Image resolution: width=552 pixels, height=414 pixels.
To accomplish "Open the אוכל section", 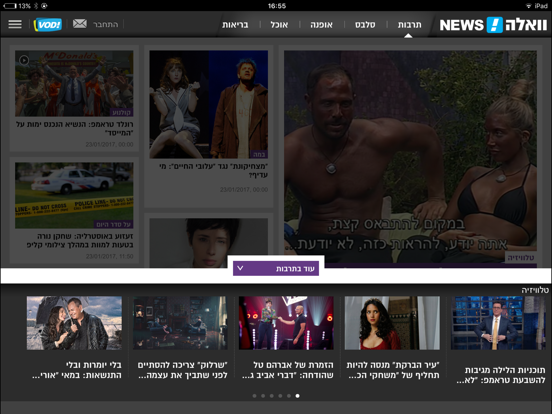I will click(279, 25).
